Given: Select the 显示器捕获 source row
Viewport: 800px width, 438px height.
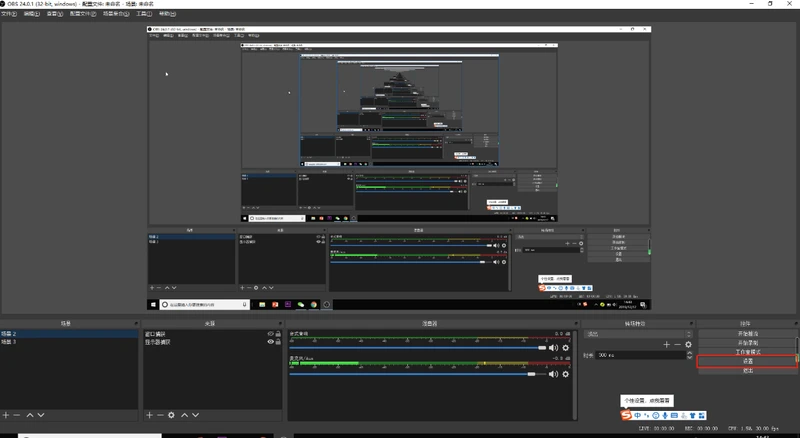Looking at the screenshot, I should coord(213,342).
